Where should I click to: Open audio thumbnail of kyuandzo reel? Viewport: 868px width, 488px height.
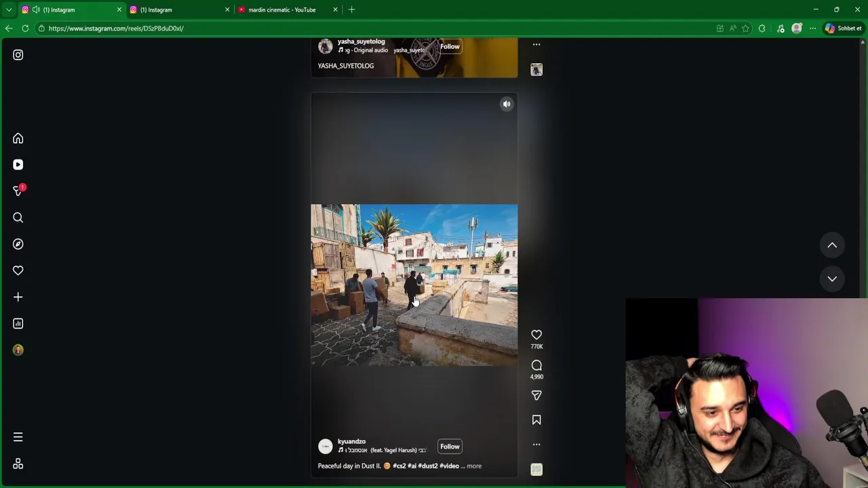(x=536, y=470)
